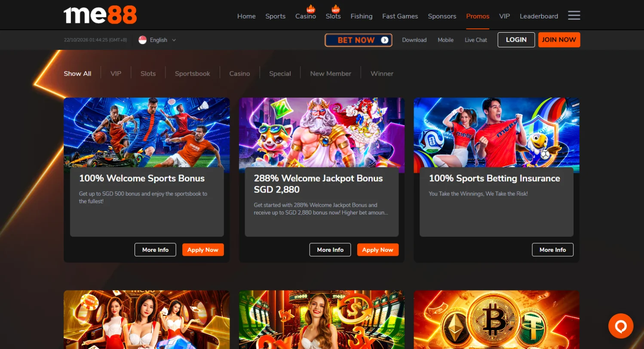
Task: Click the Sports Betting Insurance banner image
Action: pyautogui.click(x=497, y=132)
